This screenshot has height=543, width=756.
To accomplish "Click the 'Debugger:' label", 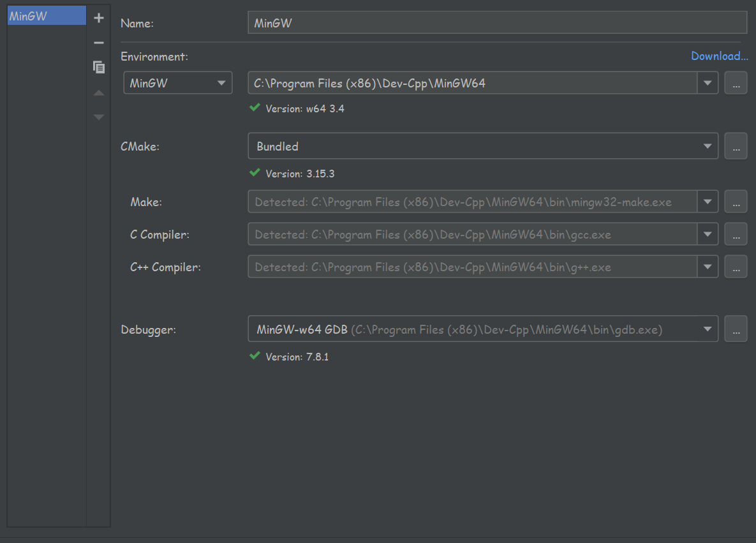I will (148, 330).
